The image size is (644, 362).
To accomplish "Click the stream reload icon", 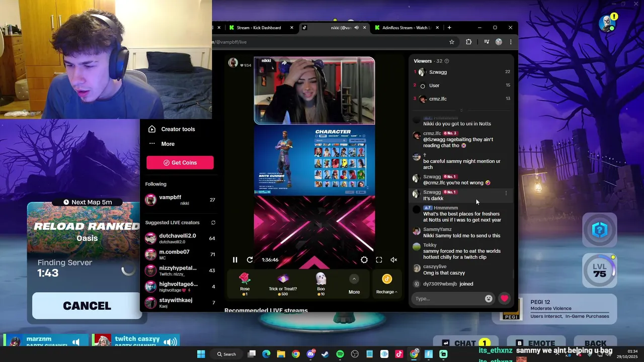I will pyautogui.click(x=250, y=260).
